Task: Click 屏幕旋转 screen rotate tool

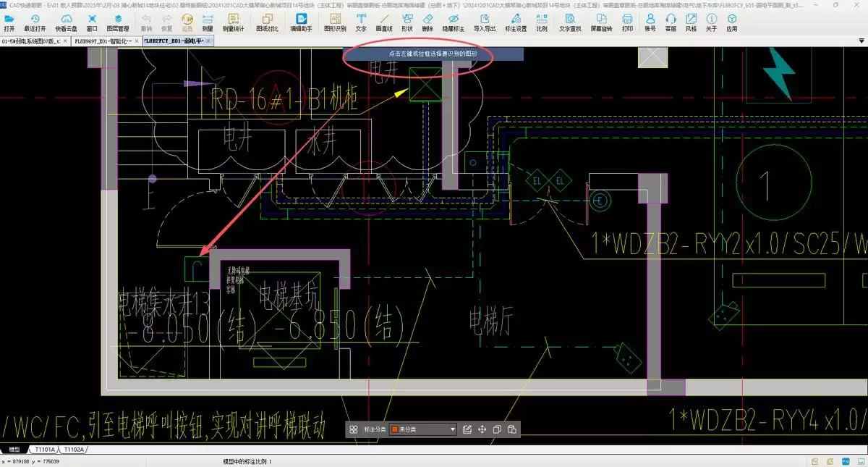Action: 602,22
